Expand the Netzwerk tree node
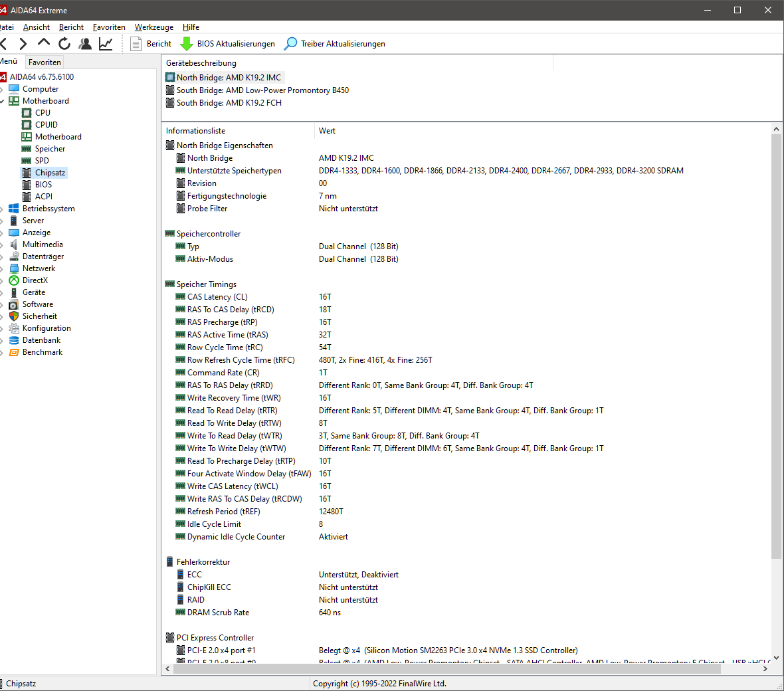This screenshot has height=691, width=784. (x=1, y=269)
